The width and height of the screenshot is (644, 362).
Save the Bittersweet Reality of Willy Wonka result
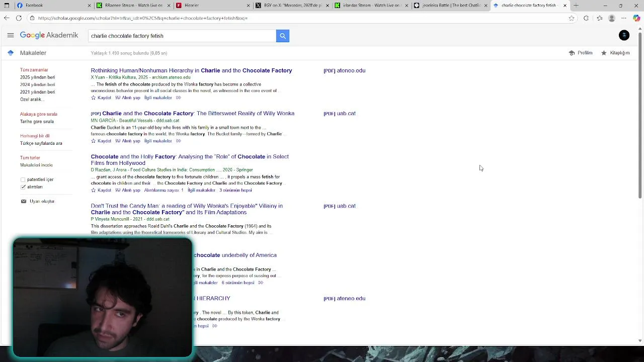tap(101, 141)
